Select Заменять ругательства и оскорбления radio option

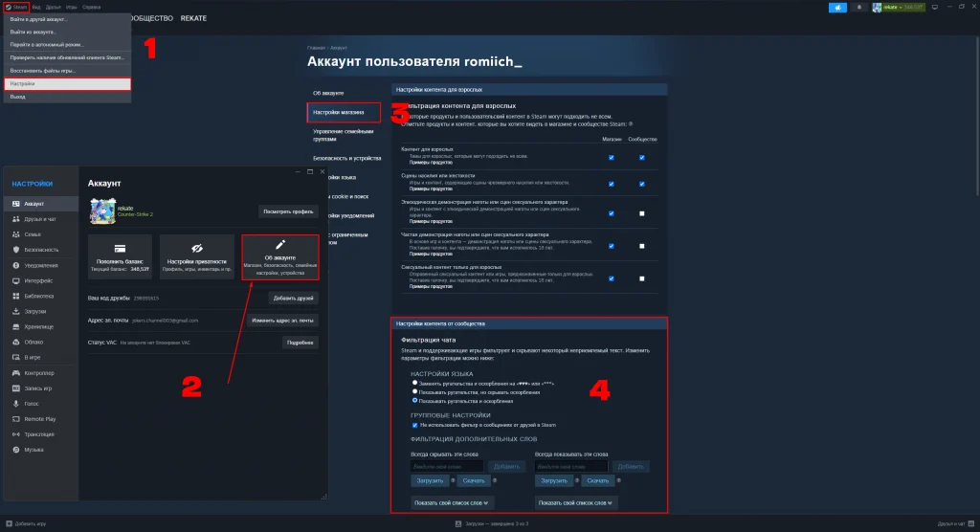(x=413, y=383)
